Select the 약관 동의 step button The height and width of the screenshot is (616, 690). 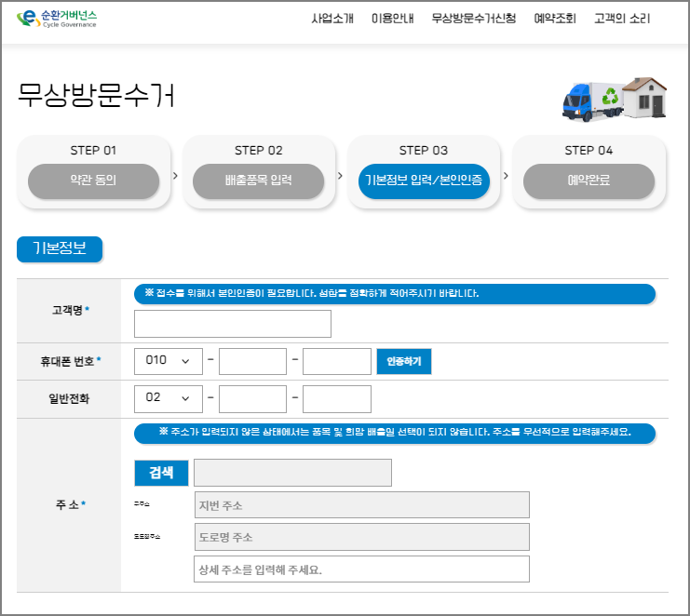[x=93, y=181]
